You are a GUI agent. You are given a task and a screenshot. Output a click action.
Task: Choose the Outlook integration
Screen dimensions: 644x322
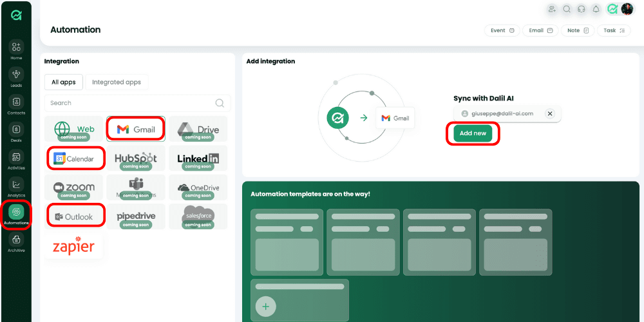(74, 216)
